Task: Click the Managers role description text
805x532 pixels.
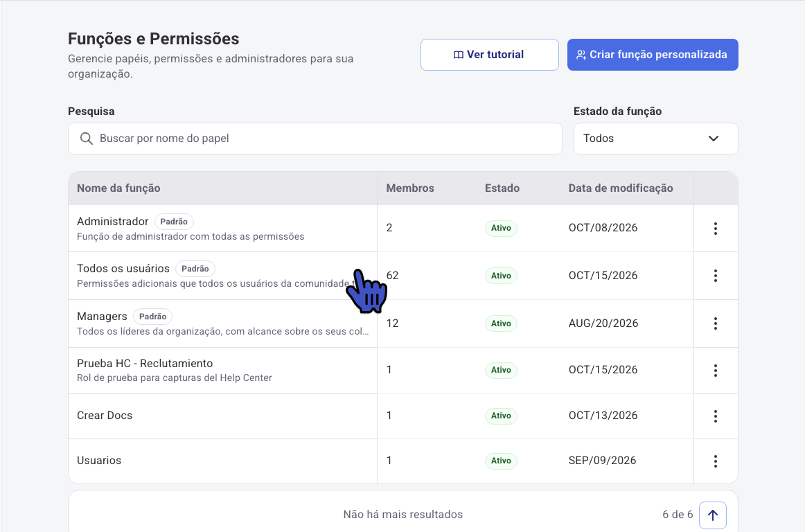Action: click(x=223, y=332)
